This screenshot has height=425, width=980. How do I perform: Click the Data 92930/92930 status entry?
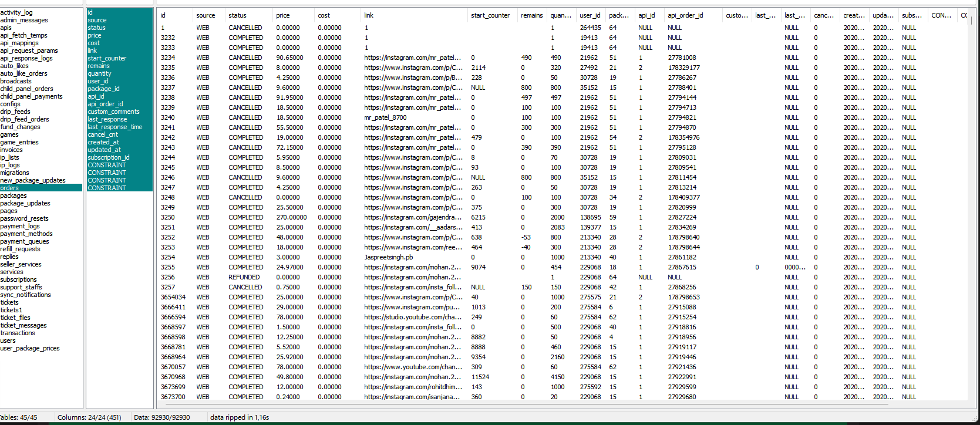pyautogui.click(x=162, y=417)
